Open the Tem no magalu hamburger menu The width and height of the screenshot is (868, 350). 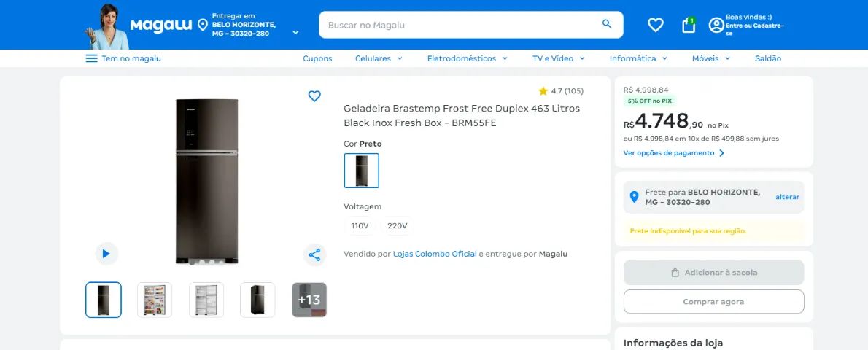pos(91,58)
